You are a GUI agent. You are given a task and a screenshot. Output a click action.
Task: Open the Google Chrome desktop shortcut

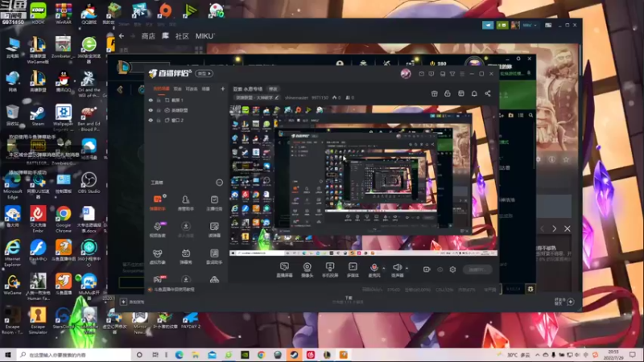coord(64,220)
